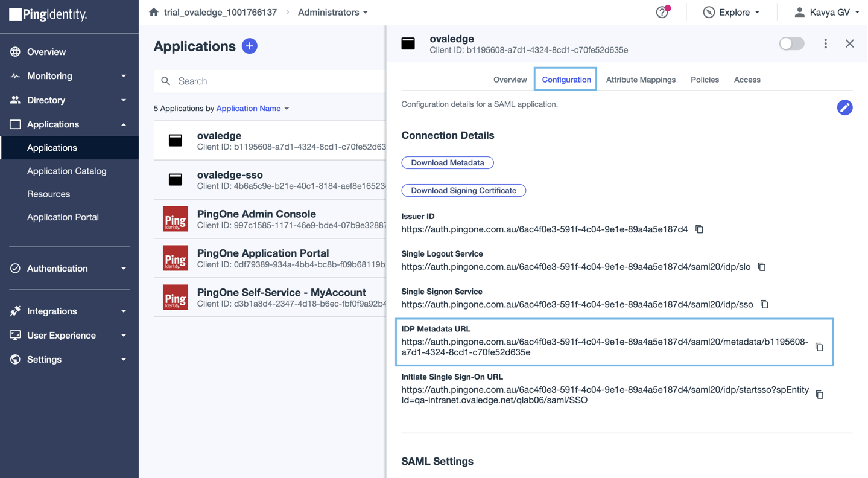This screenshot has width=868, height=478.
Task: Open the Policies tab
Action: point(705,80)
